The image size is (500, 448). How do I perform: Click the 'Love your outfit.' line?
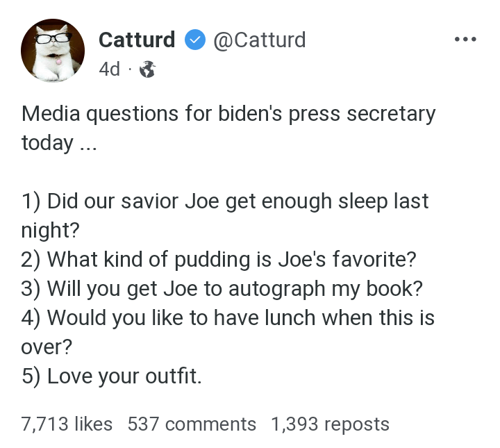(112, 376)
